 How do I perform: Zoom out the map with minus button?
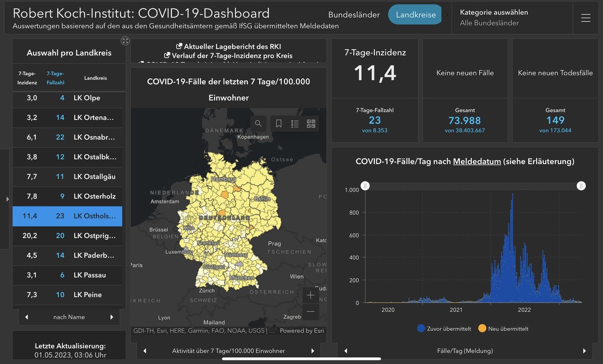(311, 311)
